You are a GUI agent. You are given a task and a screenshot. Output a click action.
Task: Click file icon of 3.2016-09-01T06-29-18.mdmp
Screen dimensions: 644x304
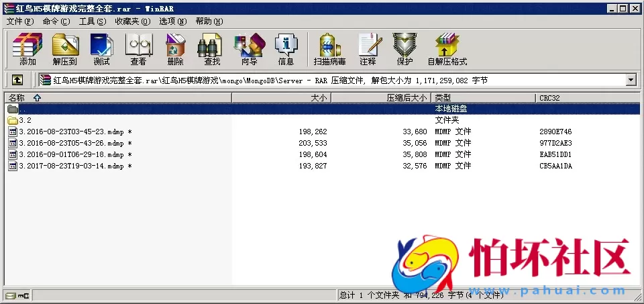13,155
